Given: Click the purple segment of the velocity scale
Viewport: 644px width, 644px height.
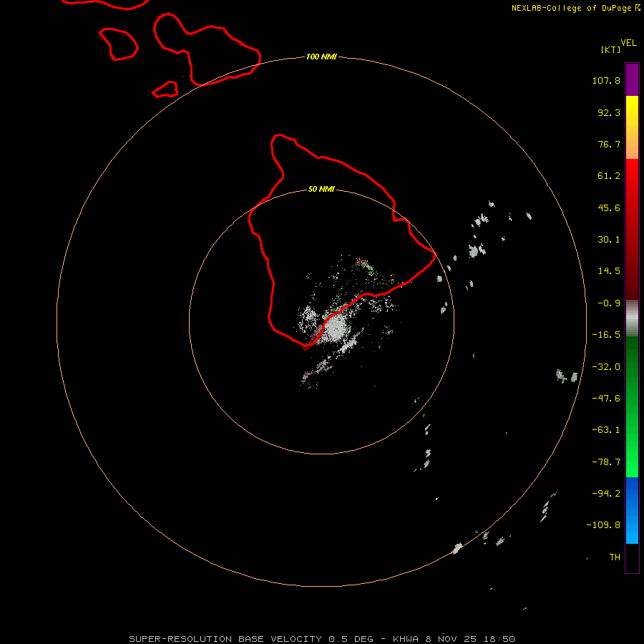Looking at the screenshot, I should (632, 79).
